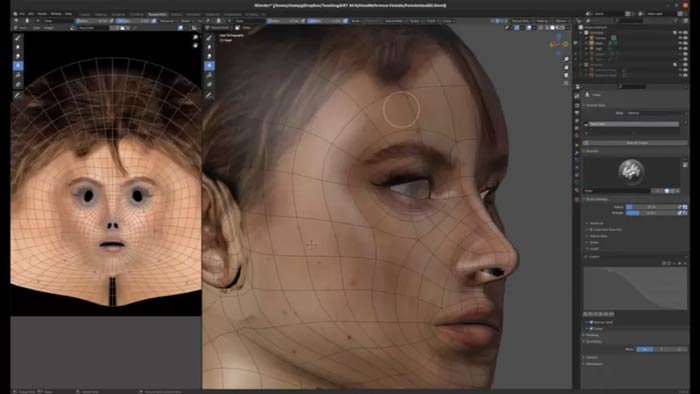The height and width of the screenshot is (394, 700).
Task: Select Annotate tool in image editor toolbar
Action: click(x=18, y=95)
